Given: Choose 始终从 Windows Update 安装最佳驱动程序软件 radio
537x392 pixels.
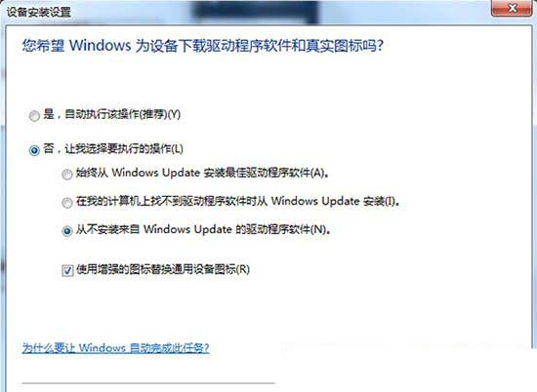Looking at the screenshot, I should coord(67,175).
